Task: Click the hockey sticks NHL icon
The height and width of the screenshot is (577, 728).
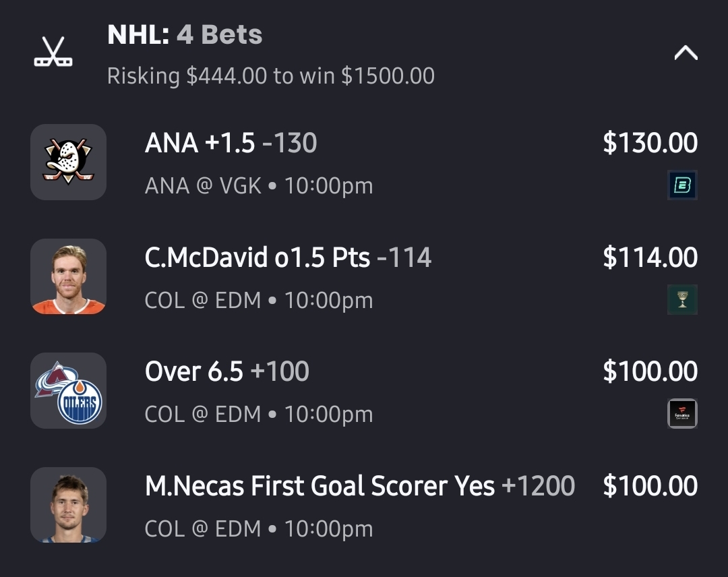Action: 53,53
